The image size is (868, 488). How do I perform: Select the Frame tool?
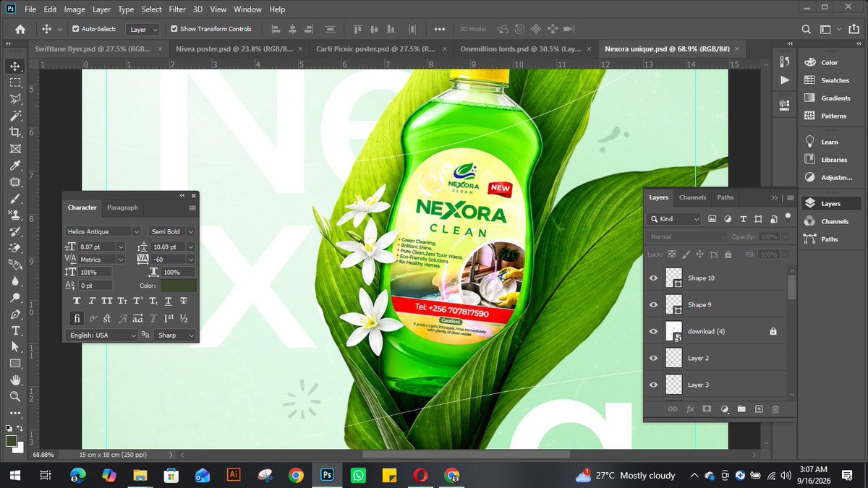point(14,149)
